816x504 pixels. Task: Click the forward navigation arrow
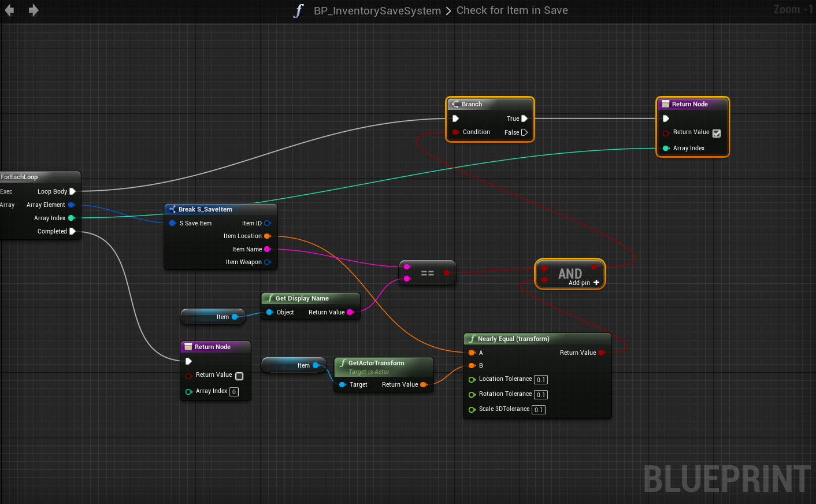[34, 10]
